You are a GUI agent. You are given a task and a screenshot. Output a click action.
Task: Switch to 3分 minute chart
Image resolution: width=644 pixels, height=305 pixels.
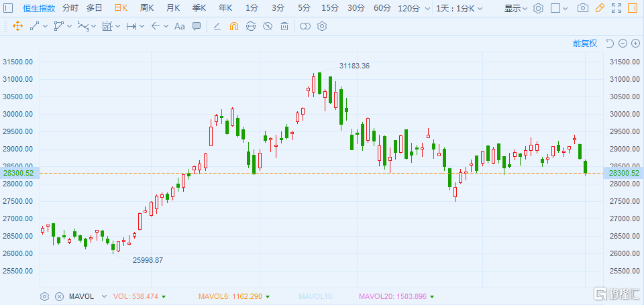coord(278,8)
